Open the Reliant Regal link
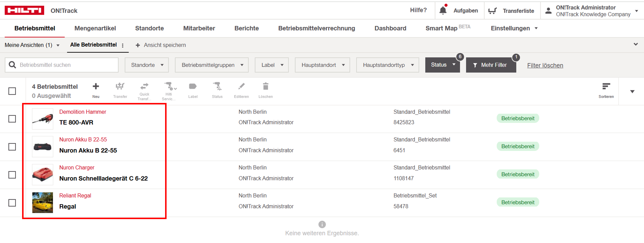The image size is (644, 243). point(75,196)
